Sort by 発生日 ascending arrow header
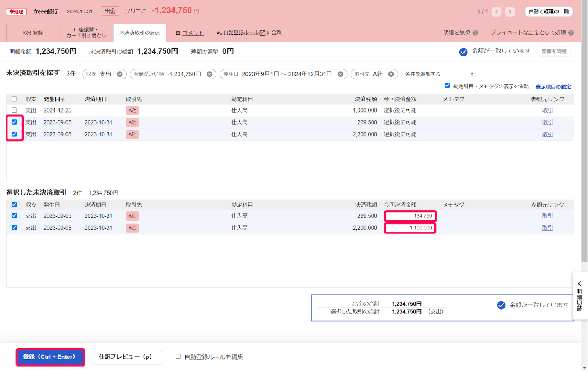Screen dimensions: 588x371 (x=54, y=99)
